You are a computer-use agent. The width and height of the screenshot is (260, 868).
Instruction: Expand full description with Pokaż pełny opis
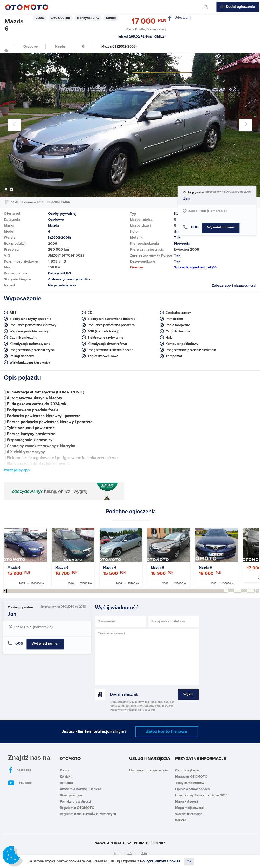(17, 470)
